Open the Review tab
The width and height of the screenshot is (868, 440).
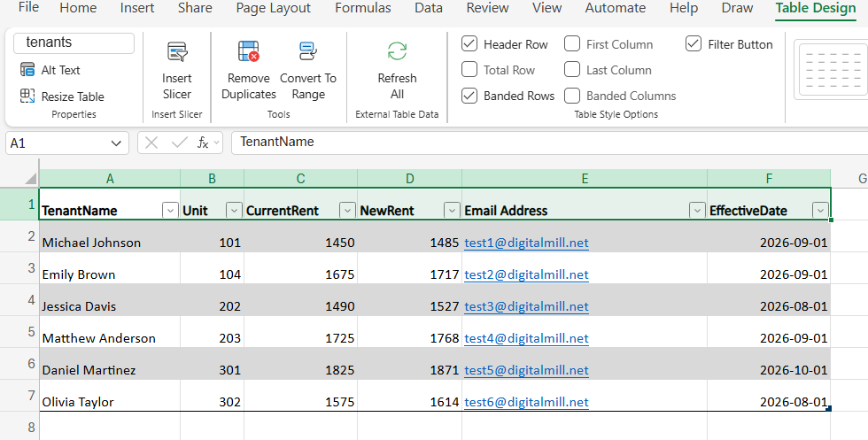coord(487,8)
